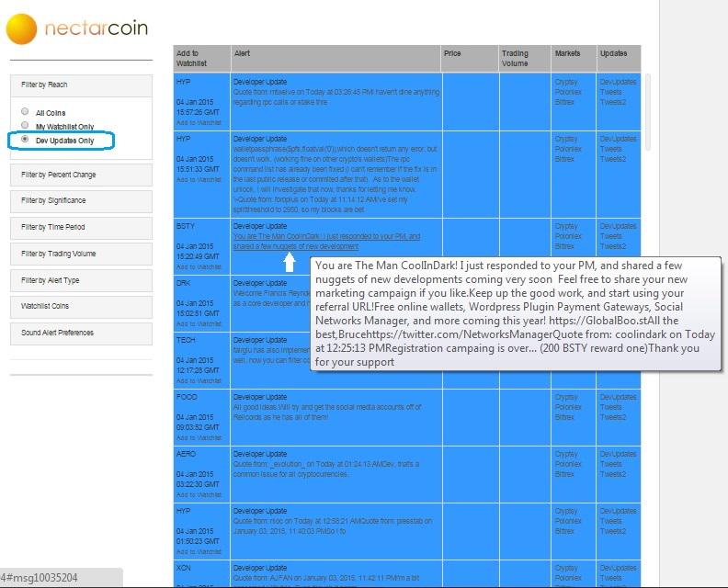Image resolution: width=728 pixels, height=588 pixels.
Task: Open the Filter by Time Period panel
Action: tap(81, 228)
